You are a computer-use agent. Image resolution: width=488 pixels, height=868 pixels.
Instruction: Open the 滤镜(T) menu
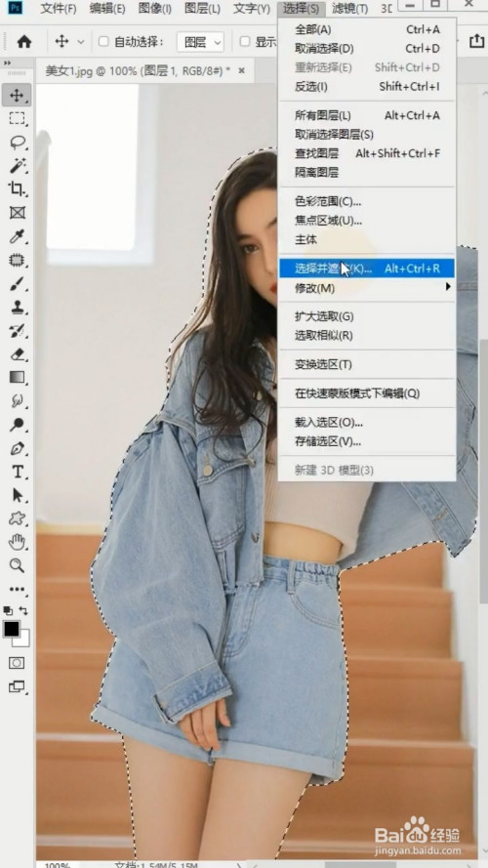[349, 9]
